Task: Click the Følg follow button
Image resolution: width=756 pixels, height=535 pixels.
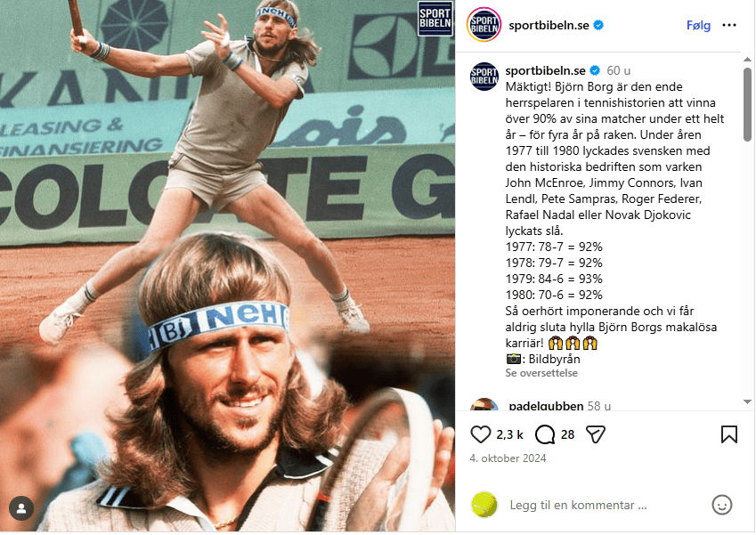Action: click(699, 25)
